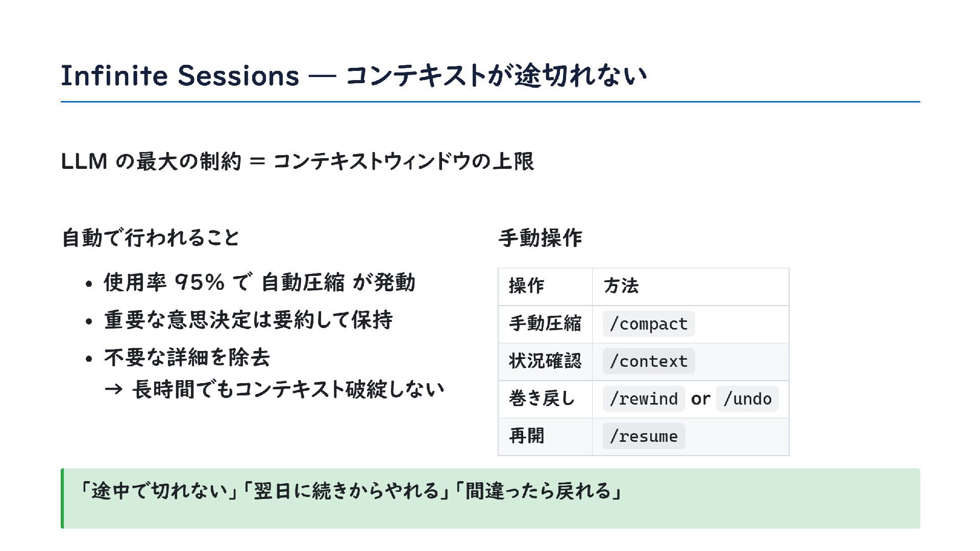980x551 pixels.
Task: Click the bullet about 使用率 95% 自動圧縮
Action: point(259,282)
